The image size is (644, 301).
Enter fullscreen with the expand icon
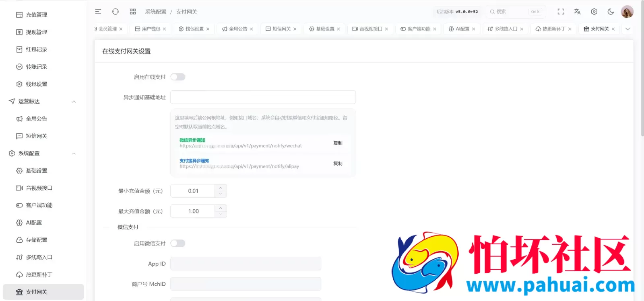click(x=561, y=12)
